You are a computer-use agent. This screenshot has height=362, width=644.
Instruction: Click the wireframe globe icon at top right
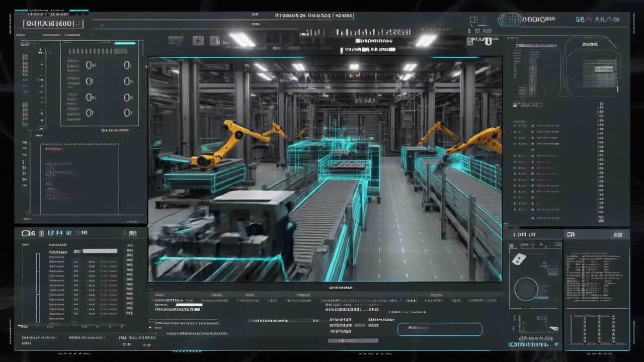coord(510,20)
